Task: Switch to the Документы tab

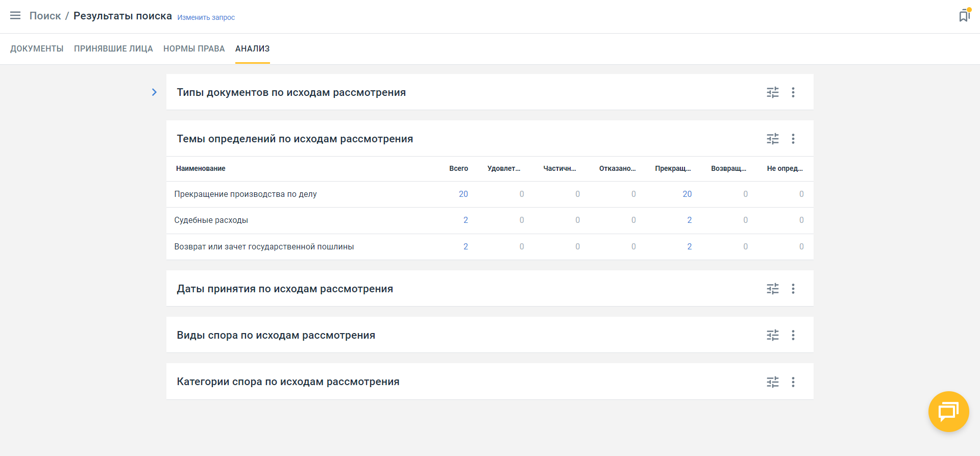Action: [x=37, y=48]
